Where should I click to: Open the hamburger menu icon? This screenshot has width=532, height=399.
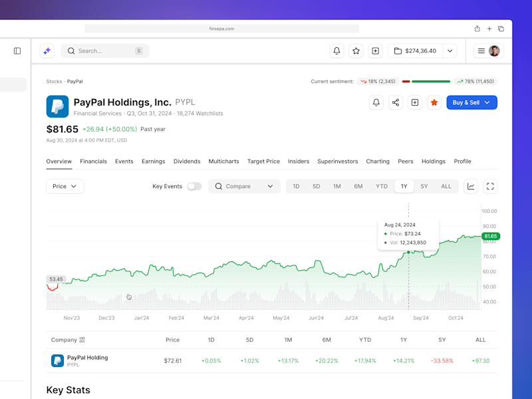coord(481,51)
